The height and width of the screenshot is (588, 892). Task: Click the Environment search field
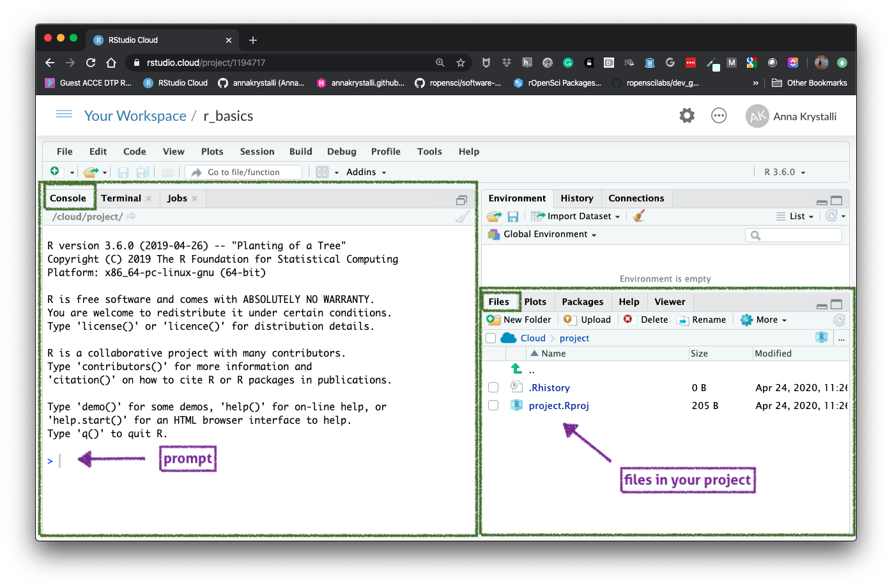tap(793, 235)
